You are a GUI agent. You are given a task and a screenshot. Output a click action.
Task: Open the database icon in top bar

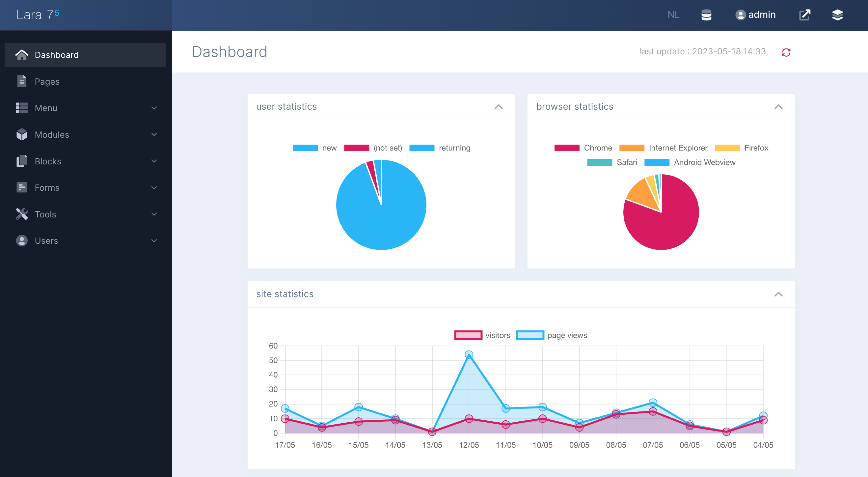pyautogui.click(x=706, y=15)
